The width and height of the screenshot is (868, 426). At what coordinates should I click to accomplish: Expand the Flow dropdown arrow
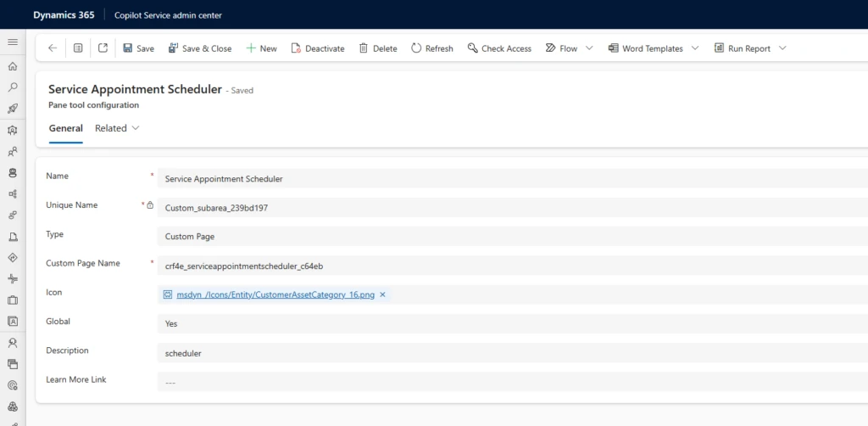(589, 48)
